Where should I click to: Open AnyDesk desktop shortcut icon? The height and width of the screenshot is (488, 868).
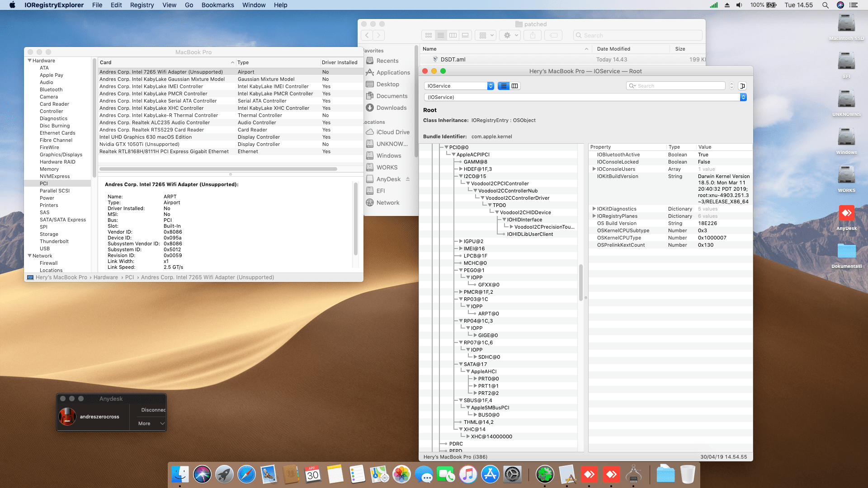(846, 217)
